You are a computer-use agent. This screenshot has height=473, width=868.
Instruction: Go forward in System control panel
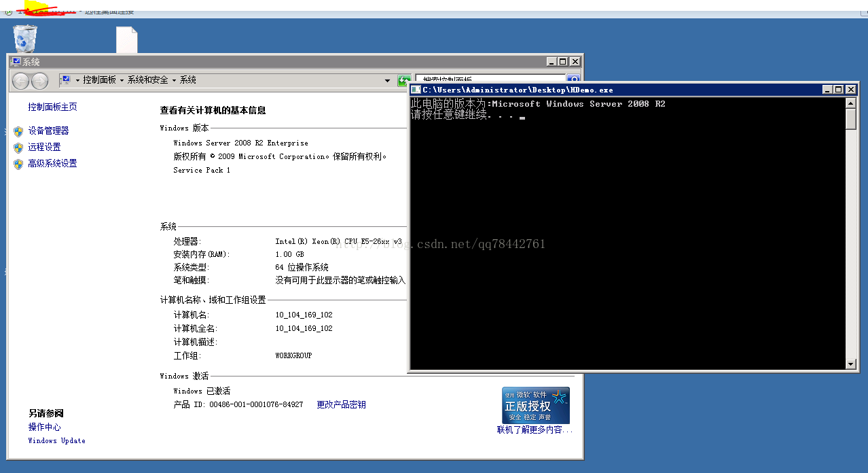point(39,81)
